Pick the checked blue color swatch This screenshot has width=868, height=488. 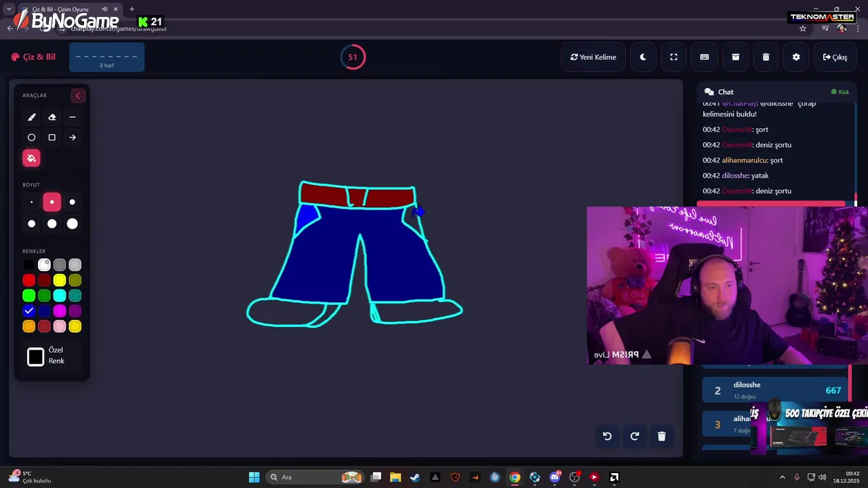(x=28, y=311)
